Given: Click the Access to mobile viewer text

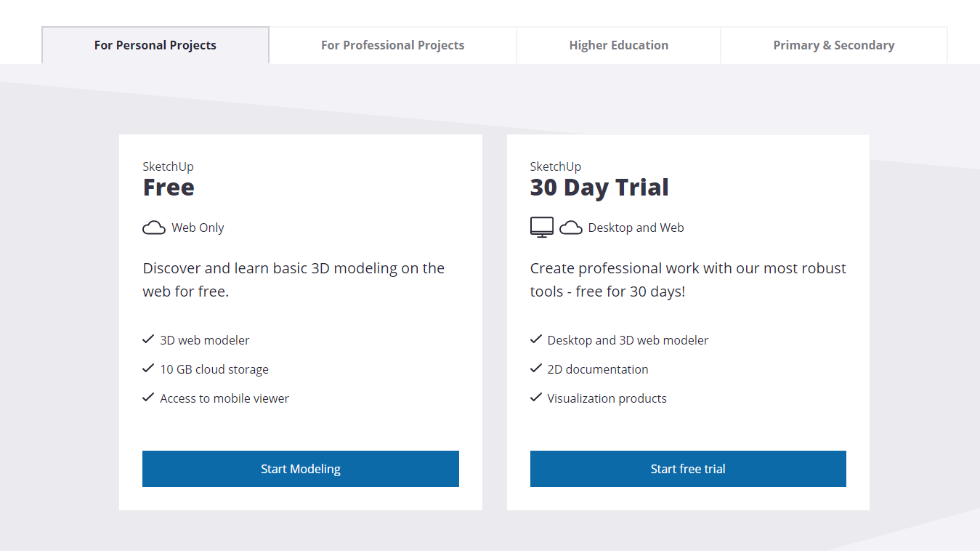Looking at the screenshot, I should (224, 398).
